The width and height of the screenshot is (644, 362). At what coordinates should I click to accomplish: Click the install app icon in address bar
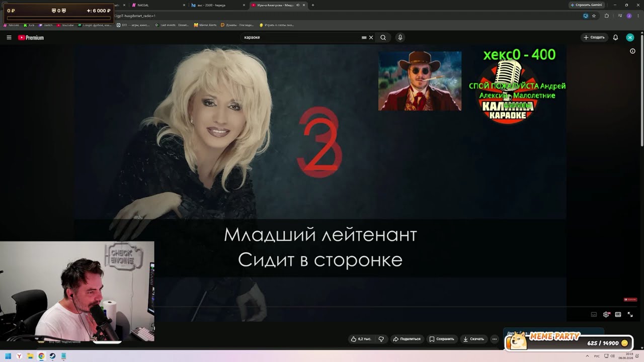[x=586, y=16]
